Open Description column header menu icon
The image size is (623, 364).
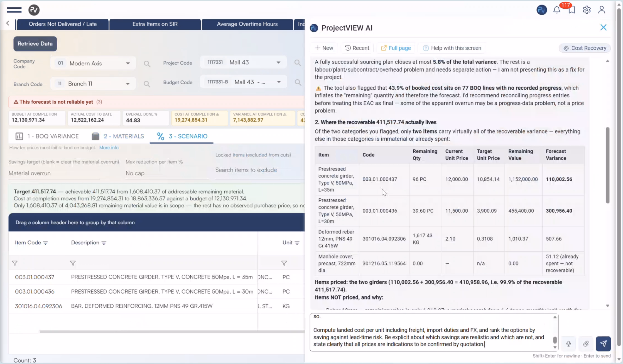pyautogui.click(x=104, y=243)
